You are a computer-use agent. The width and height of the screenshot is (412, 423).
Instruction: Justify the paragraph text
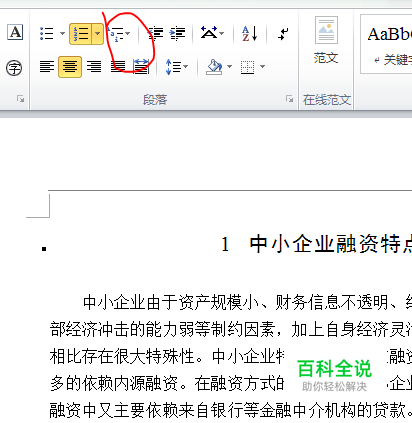point(118,67)
